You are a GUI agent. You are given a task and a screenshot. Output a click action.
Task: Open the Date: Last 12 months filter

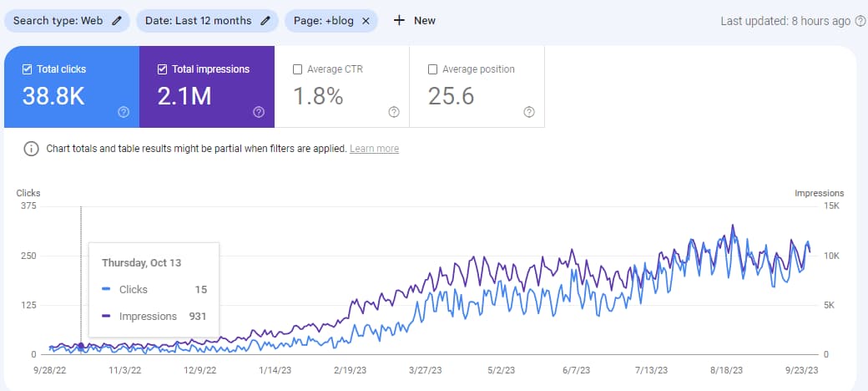198,21
